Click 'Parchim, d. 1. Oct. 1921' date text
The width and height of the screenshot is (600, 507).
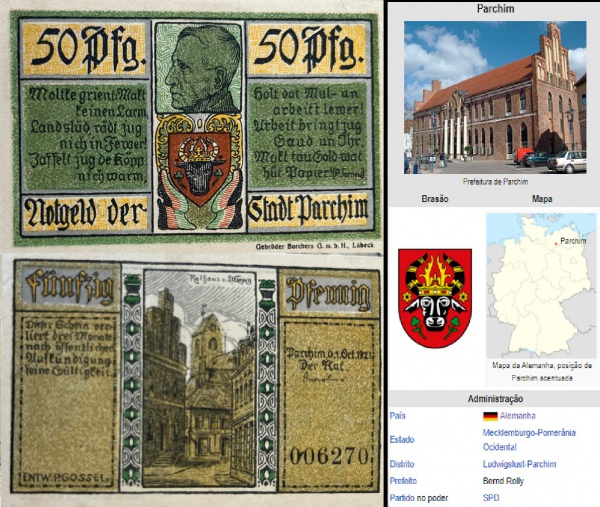(330, 352)
